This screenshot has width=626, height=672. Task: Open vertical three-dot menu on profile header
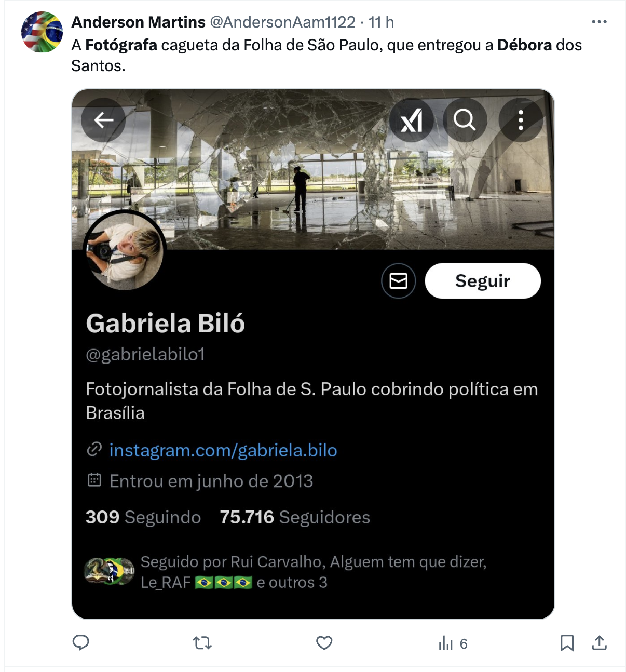coord(521,120)
